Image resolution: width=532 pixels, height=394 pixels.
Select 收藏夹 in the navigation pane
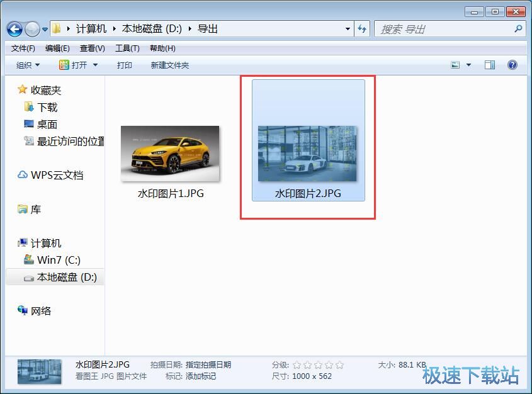46,90
